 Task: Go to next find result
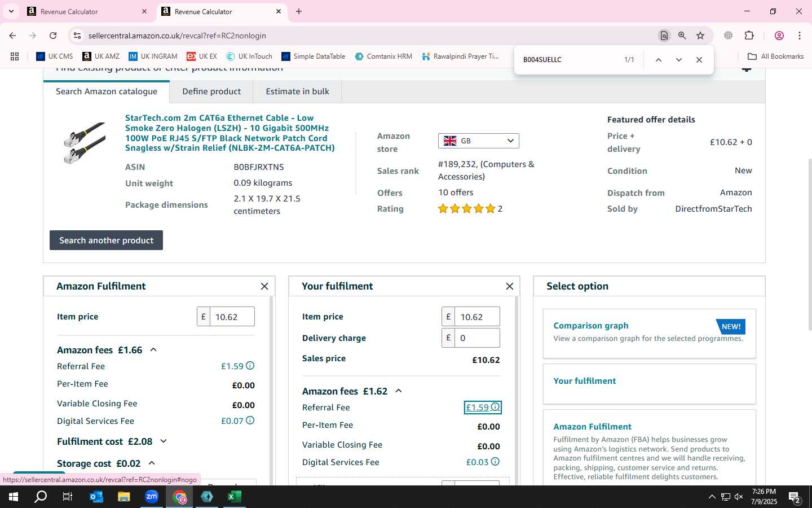[679, 60]
